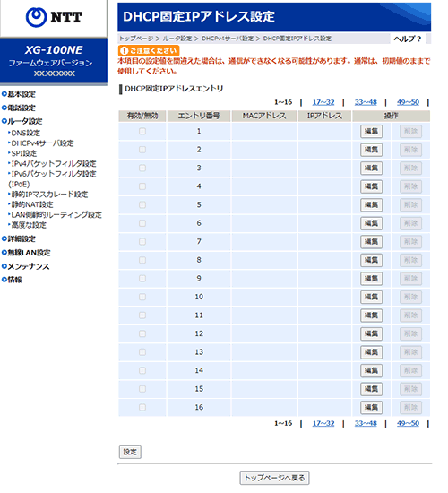Click トップページへ戻る button

[x=274, y=478]
